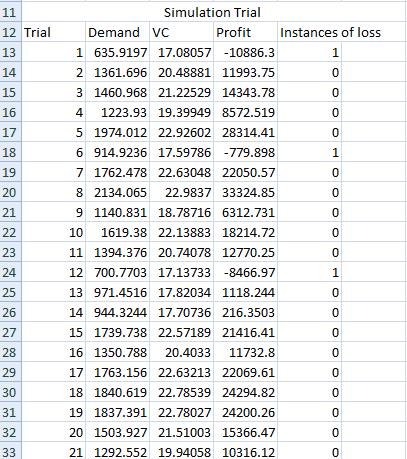Select VC cell 17.08057
The image size is (407, 459).
tap(181, 52)
